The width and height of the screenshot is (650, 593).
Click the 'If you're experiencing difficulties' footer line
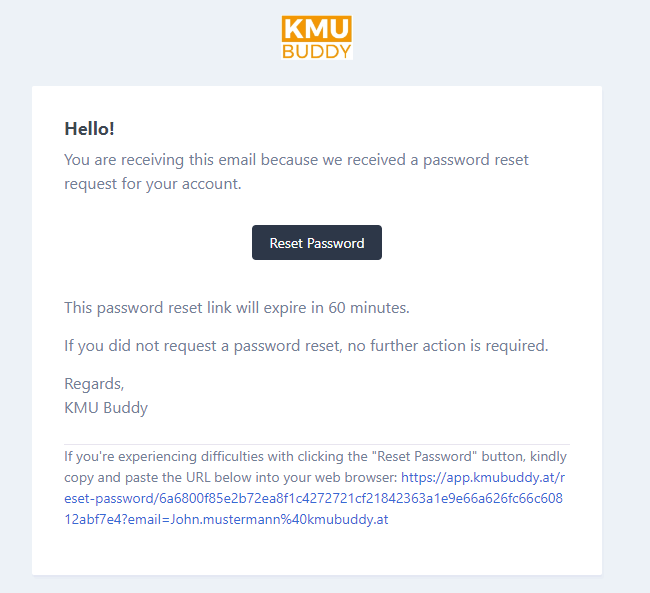point(315,457)
